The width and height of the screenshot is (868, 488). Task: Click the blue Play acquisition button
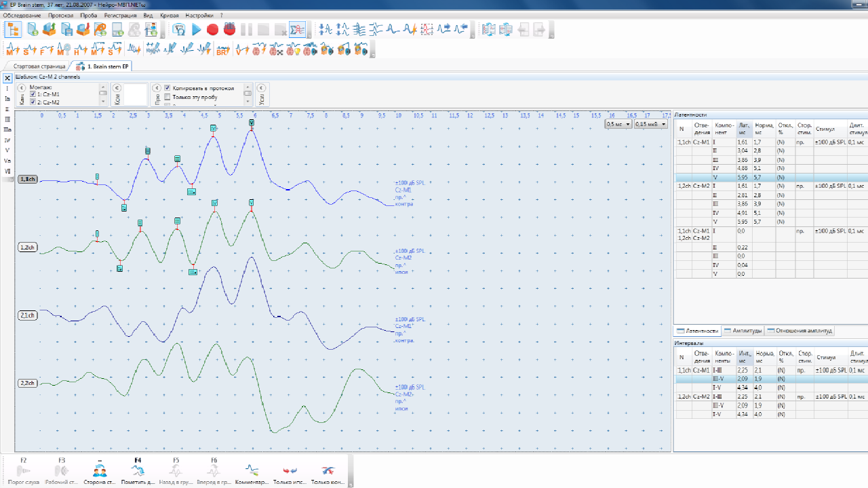(x=196, y=29)
